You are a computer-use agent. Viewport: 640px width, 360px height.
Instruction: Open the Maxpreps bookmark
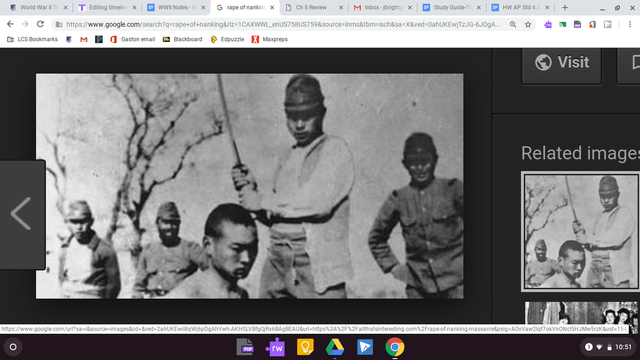[x=270, y=39]
